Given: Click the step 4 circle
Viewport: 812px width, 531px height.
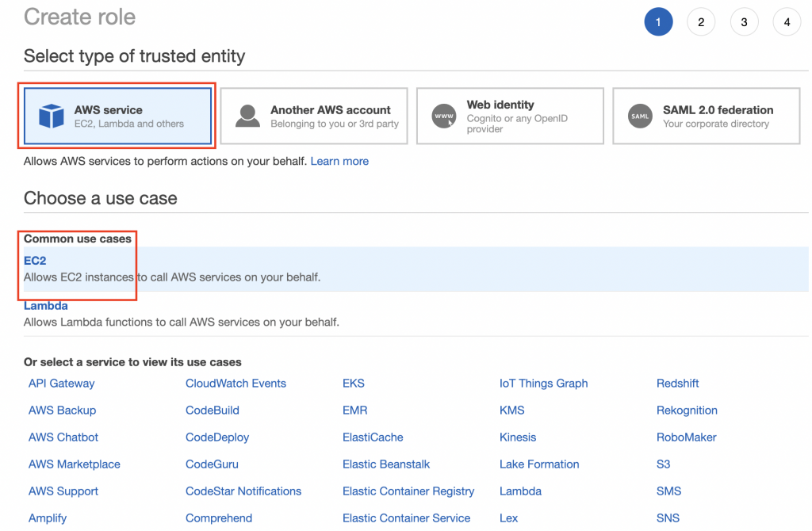Looking at the screenshot, I should pyautogui.click(x=787, y=21).
